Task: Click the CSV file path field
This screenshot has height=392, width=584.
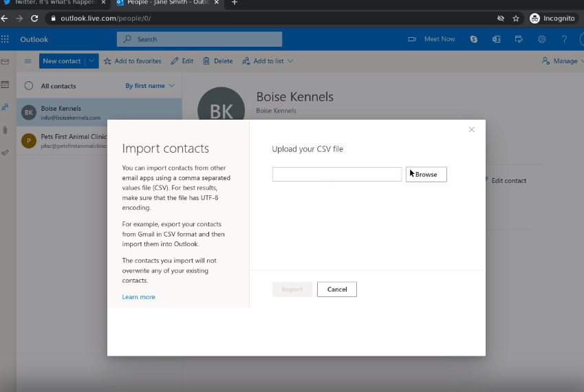Action: click(x=337, y=175)
